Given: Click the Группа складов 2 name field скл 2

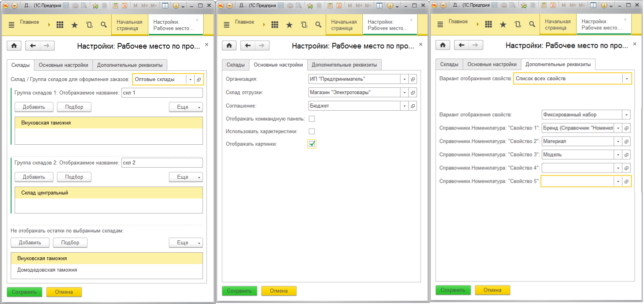Looking at the screenshot, I should [x=162, y=163].
